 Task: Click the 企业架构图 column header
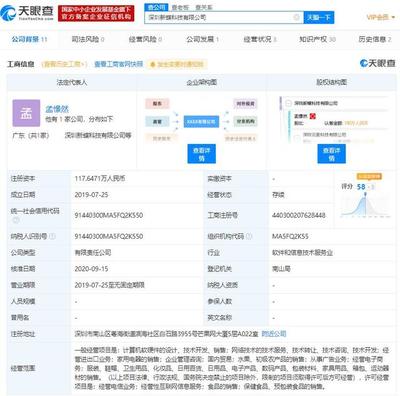pos(201,82)
